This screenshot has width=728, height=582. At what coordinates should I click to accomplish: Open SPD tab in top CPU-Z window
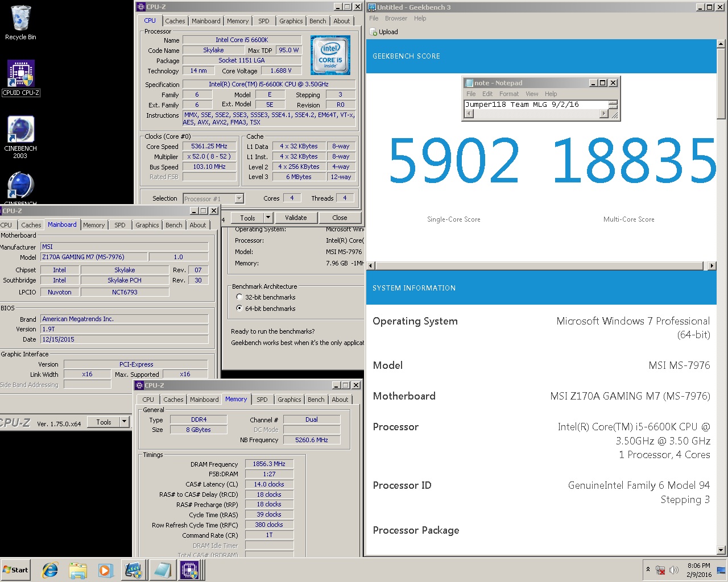coord(264,21)
